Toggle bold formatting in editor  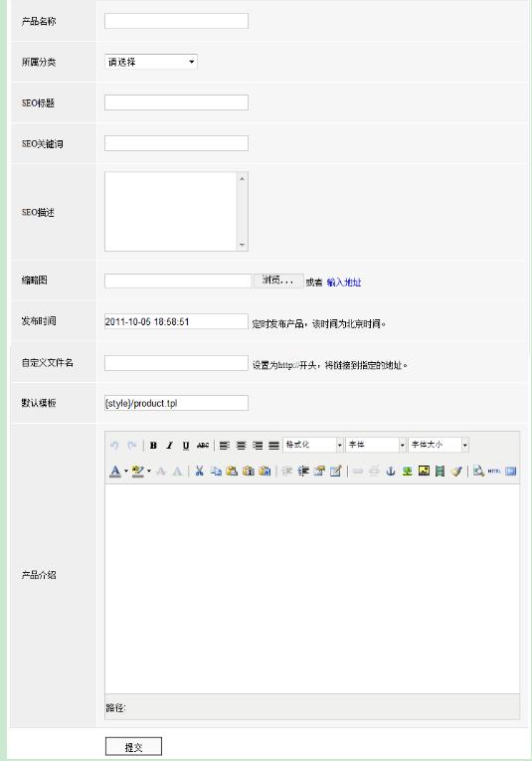[x=153, y=445]
